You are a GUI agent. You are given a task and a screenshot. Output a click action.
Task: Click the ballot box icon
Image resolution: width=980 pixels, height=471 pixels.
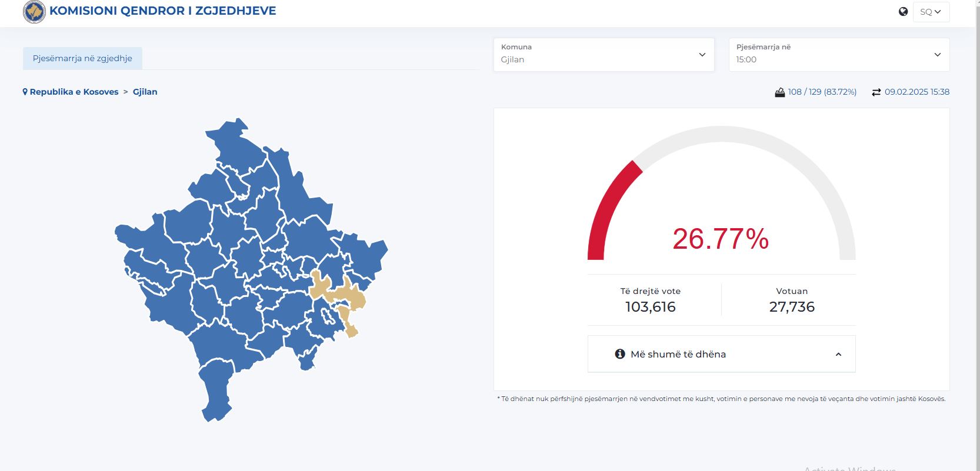pyautogui.click(x=779, y=92)
